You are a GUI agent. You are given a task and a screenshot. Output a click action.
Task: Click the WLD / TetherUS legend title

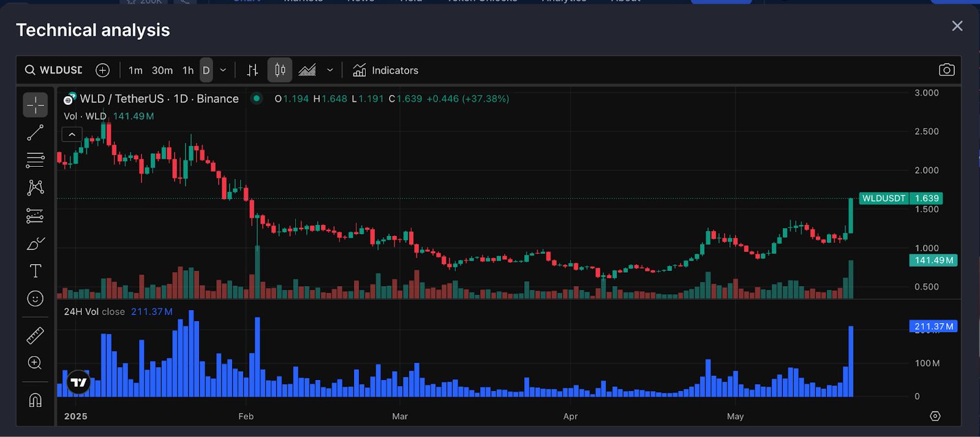pos(159,99)
